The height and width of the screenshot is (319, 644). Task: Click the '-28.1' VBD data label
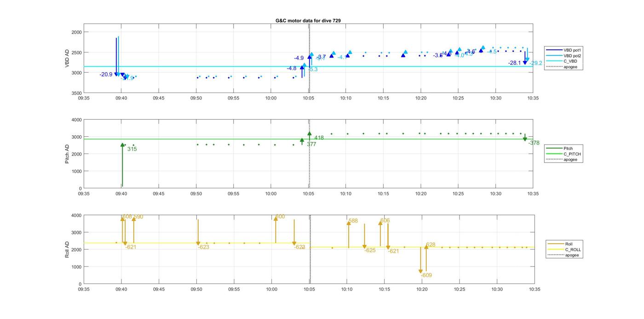[515, 63]
